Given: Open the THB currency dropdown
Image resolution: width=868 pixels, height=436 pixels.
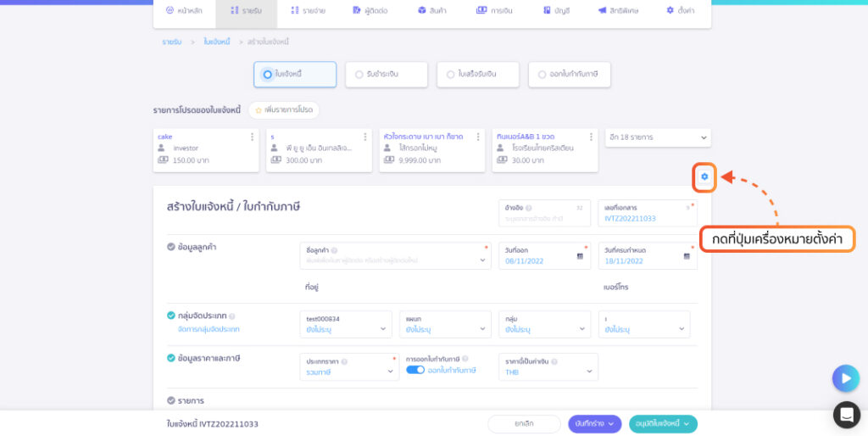Looking at the screenshot, I should pos(548,366).
